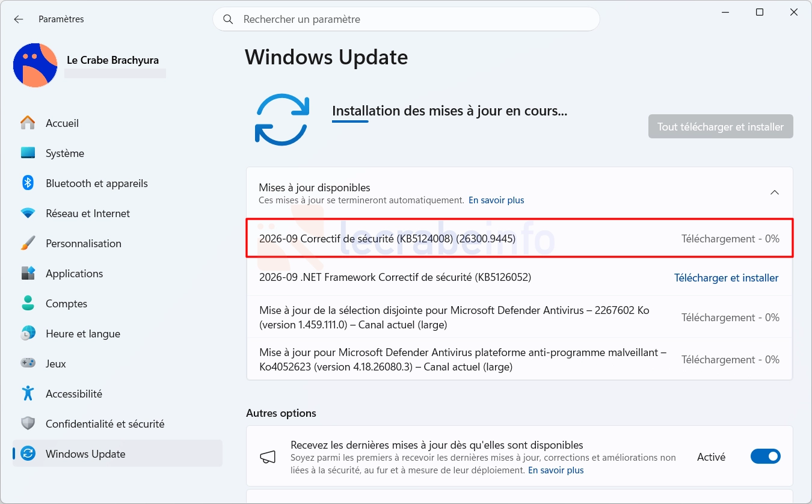Click Tout télécharger et installer button

721,126
